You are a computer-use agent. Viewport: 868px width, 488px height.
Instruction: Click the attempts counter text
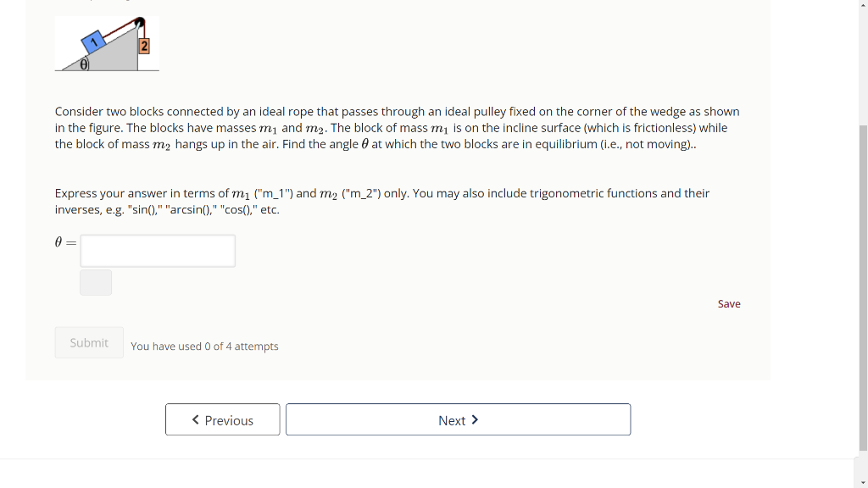point(204,346)
